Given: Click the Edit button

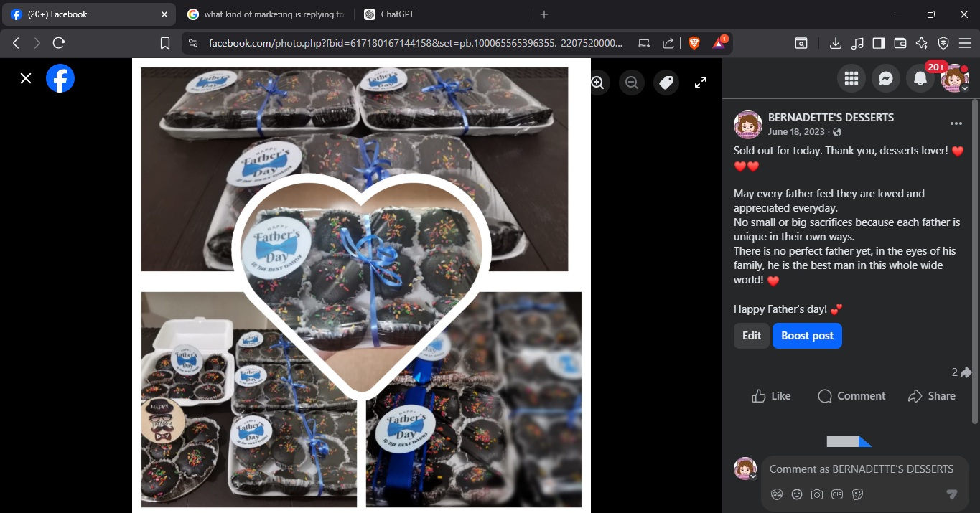Looking at the screenshot, I should pos(752,336).
